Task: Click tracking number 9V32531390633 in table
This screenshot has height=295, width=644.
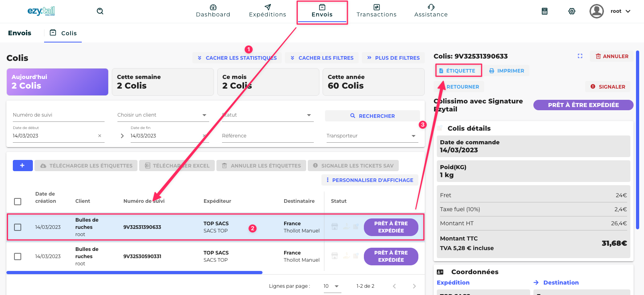Action: click(x=142, y=227)
